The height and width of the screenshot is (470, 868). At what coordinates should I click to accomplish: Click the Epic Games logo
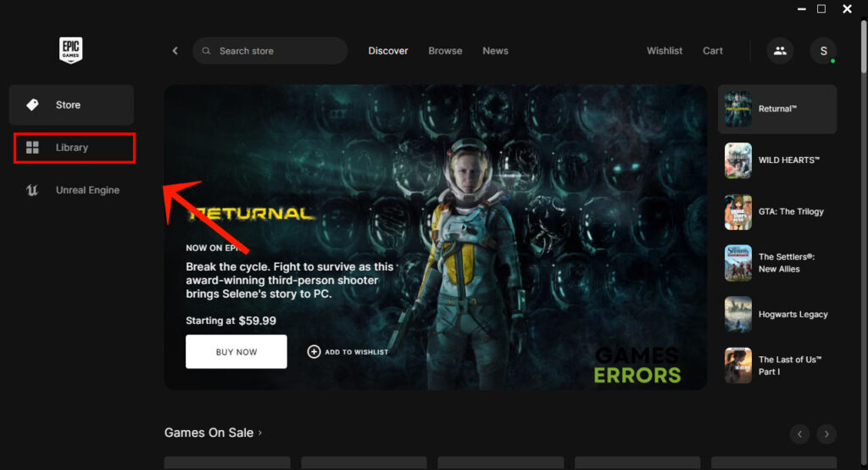tap(71, 50)
